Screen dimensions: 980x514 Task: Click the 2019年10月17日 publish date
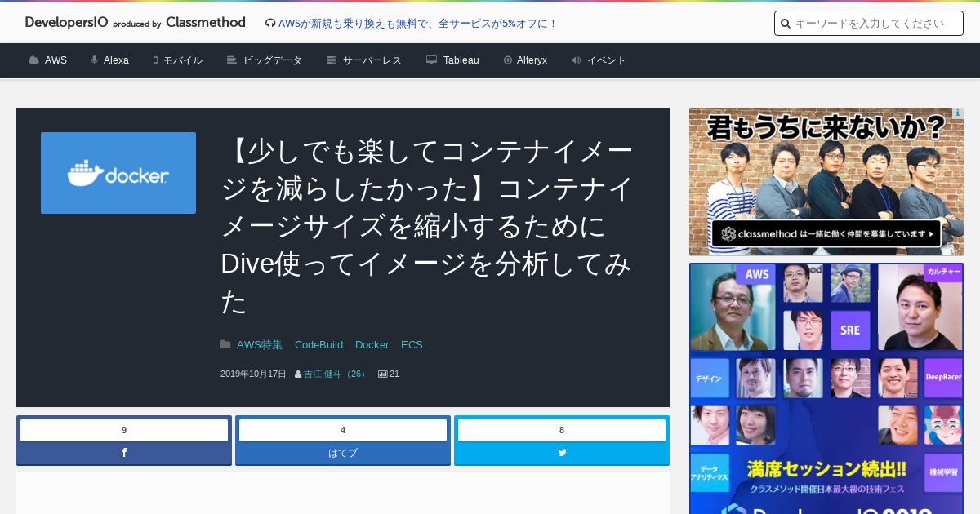tap(253, 374)
